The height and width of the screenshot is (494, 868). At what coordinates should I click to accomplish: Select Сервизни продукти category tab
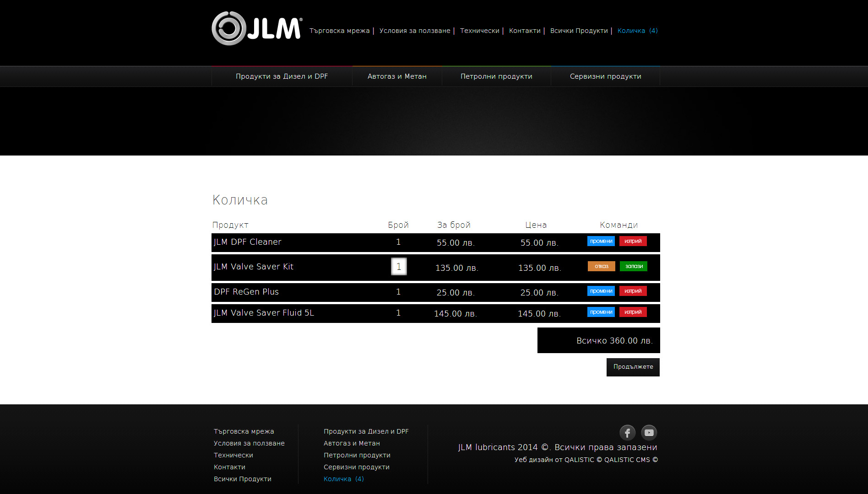click(x=605, y=76)
